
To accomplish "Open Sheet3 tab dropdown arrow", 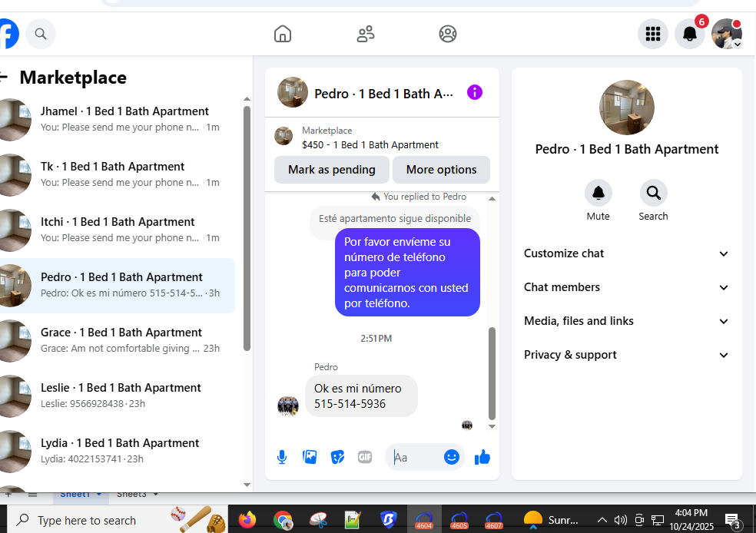I will tap(156, 494).
